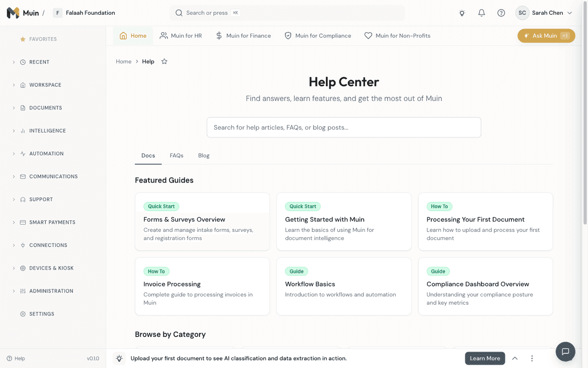Open the Smart Payments sidebar section

pyautogui.click(x=52, y=222)
